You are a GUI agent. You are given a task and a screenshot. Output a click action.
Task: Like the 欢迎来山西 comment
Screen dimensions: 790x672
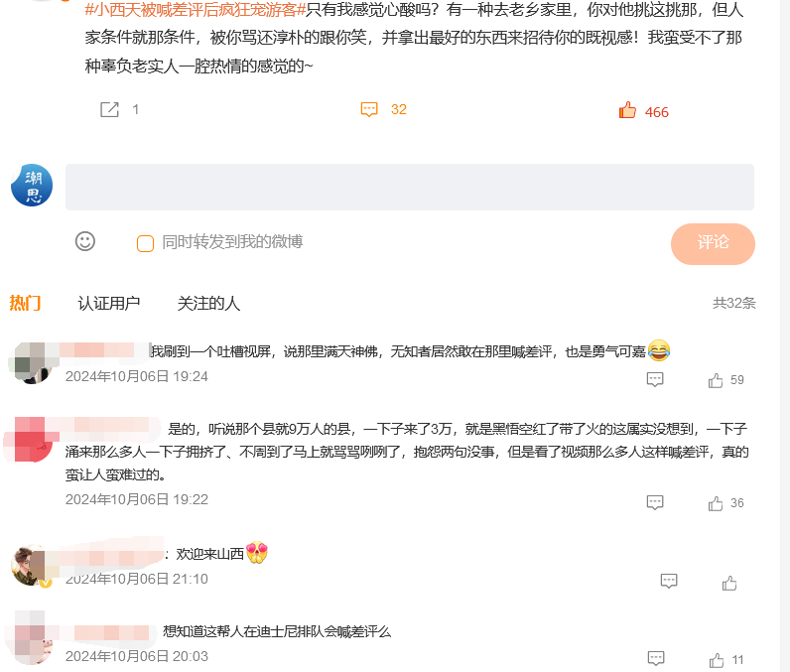click(x=729, y=583)
